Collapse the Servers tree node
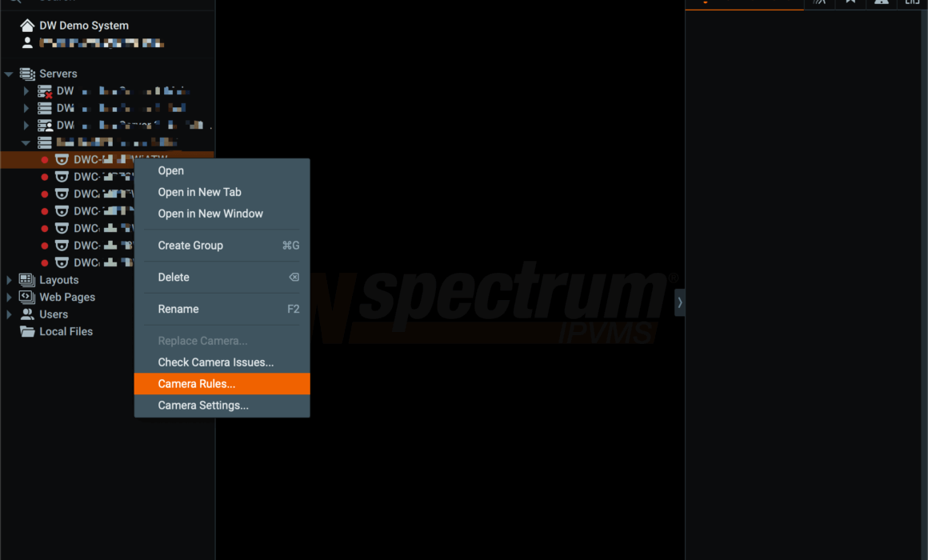 point(9,74)
